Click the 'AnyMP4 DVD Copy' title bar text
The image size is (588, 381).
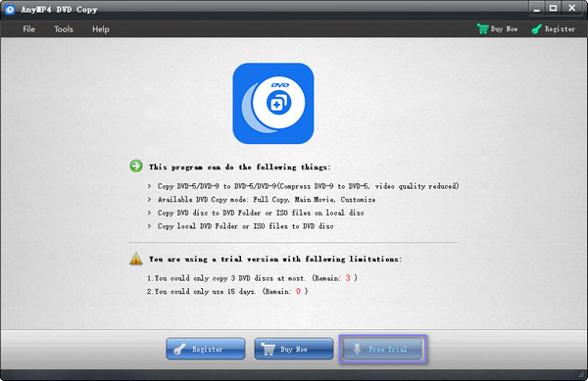click(x=59, y=10)
